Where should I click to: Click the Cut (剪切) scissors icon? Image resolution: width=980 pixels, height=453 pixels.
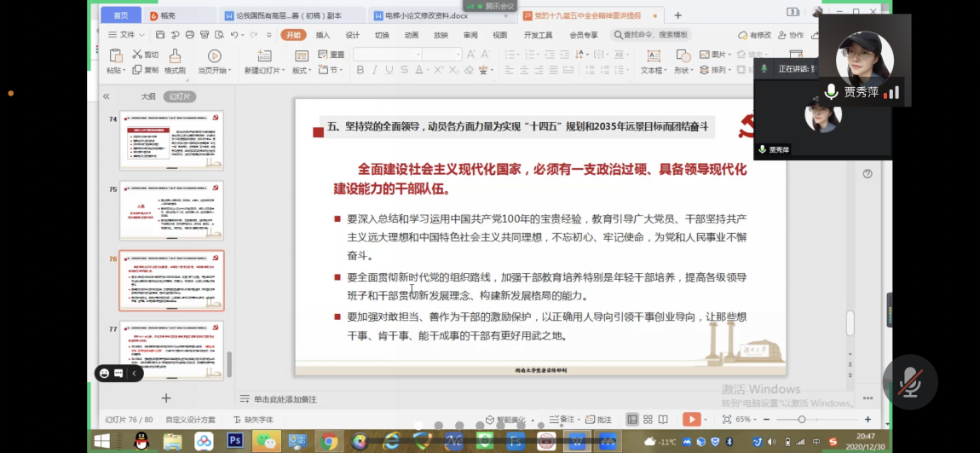(x=136, y=55)
